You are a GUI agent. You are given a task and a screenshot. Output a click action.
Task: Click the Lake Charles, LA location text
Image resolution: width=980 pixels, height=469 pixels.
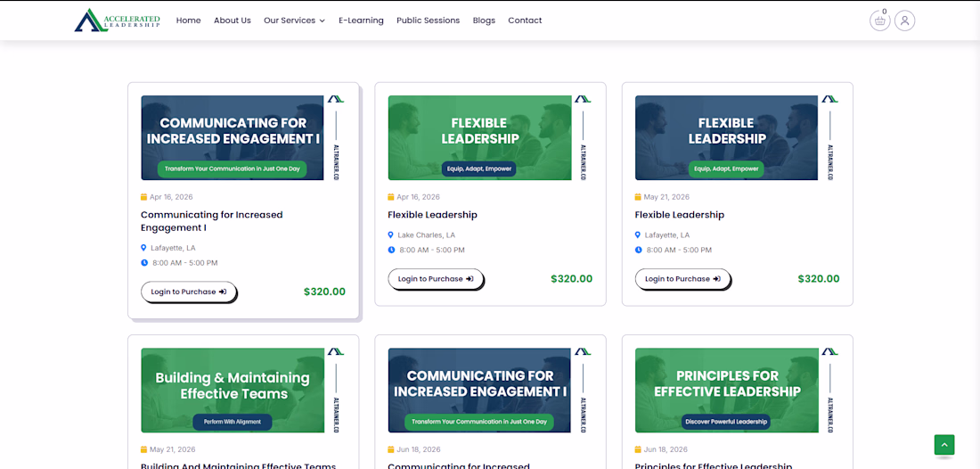click(426, 235)
